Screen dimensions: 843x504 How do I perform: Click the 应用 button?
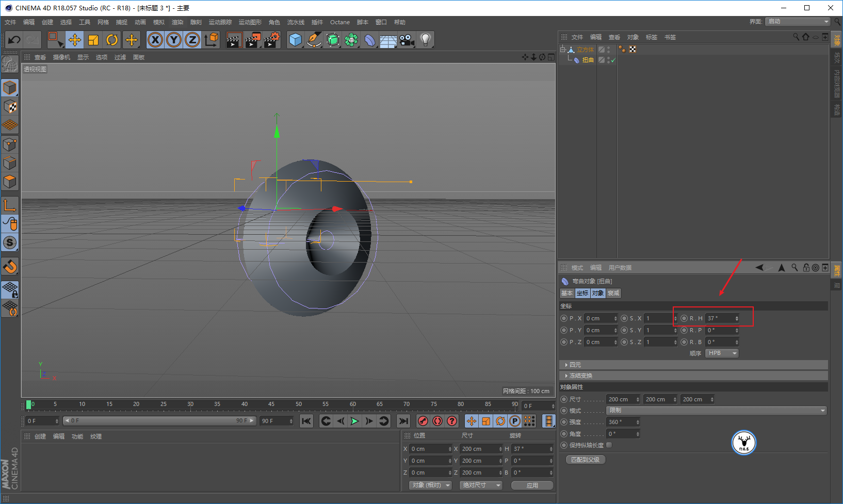532,485
